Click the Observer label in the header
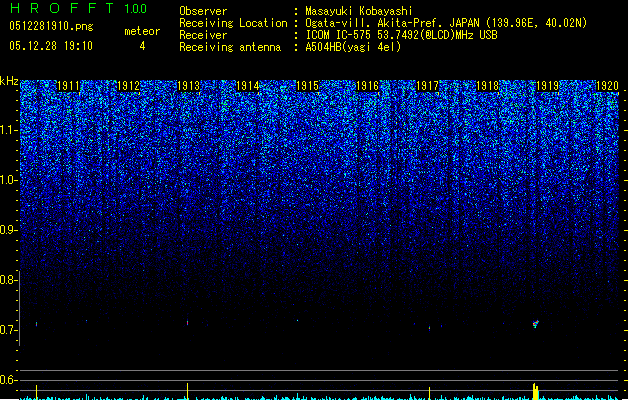629x400 pixels. (x=203, y=11)
